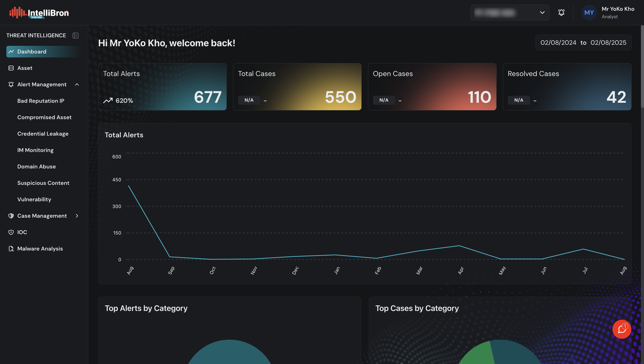The image size is (644, 364).
Task: Click the Total Alerts 677 card
Action: [x=162, y=87]
